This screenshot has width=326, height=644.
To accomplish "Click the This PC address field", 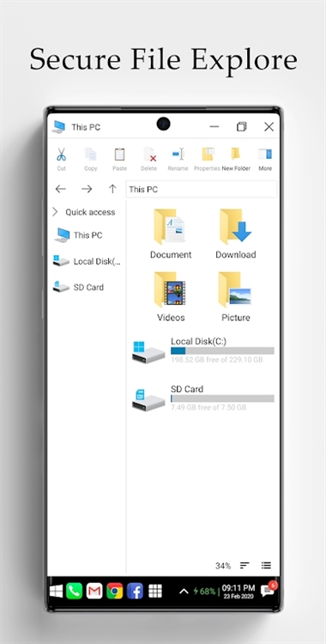I will [202, 190].
